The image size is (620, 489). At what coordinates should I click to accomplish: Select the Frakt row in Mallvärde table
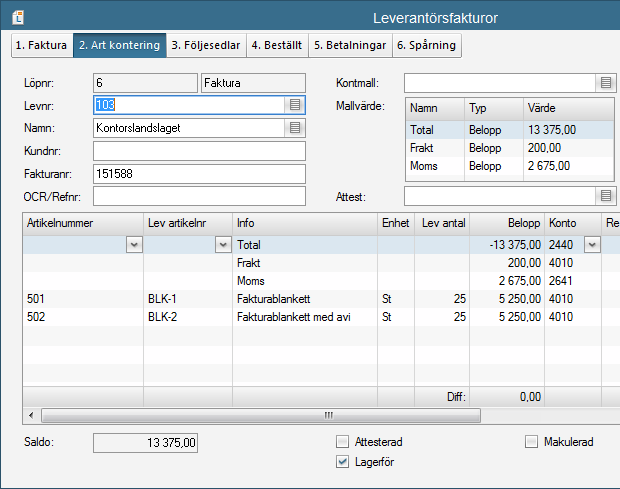(510, 148)
